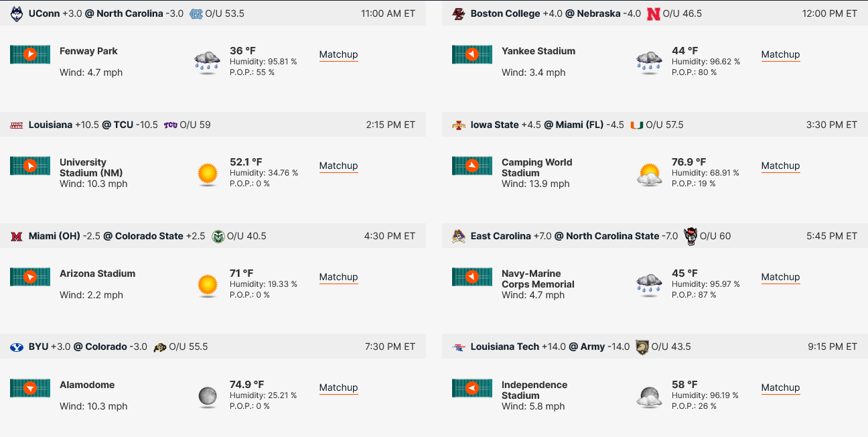Click the Independence Stadium venue name
This screenshot has height=437, width=868.
point(534,390)
